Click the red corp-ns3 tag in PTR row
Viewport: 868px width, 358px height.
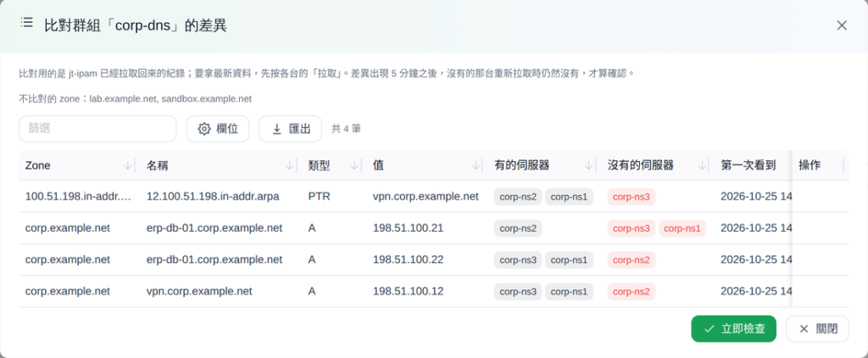[631, 197]
